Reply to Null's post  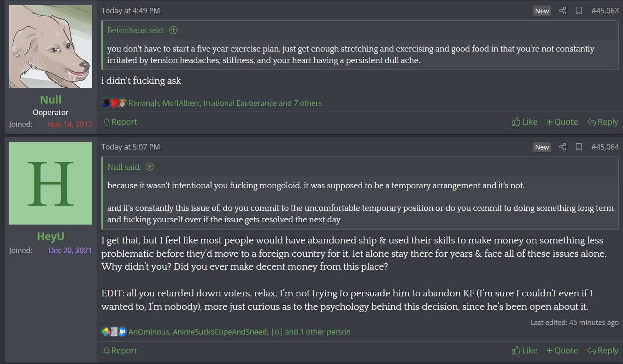point(603,122)
